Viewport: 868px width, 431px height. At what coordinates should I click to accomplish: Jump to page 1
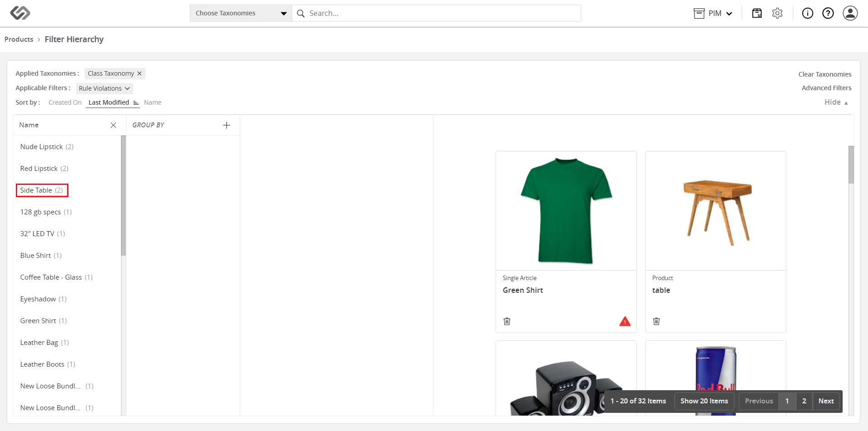[787, 401]
